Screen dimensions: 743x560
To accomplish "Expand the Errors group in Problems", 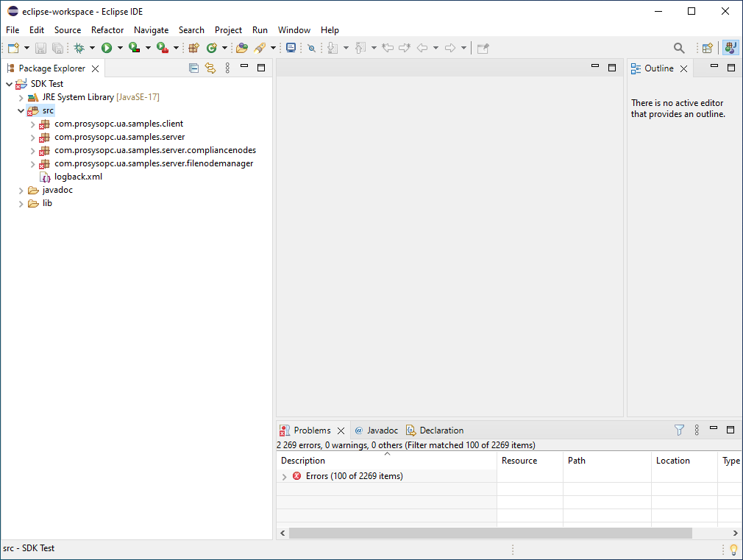I will 285,477.
